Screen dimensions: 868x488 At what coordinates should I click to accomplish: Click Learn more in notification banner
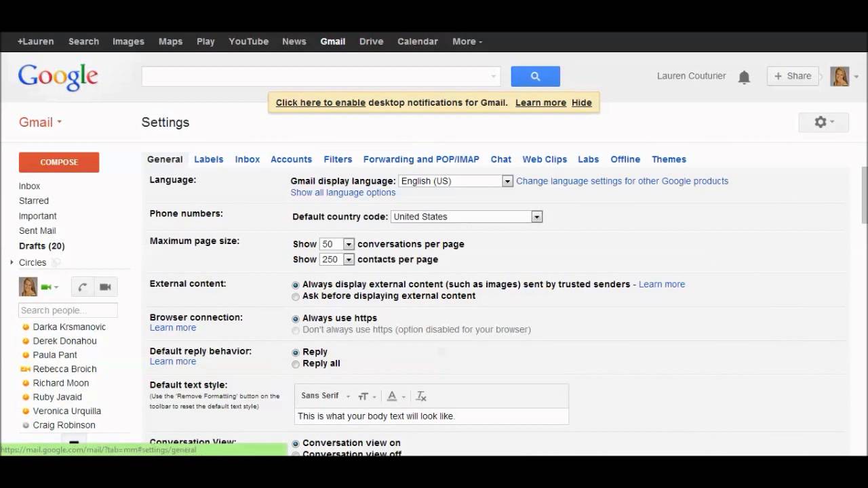[x=540, y=103]
